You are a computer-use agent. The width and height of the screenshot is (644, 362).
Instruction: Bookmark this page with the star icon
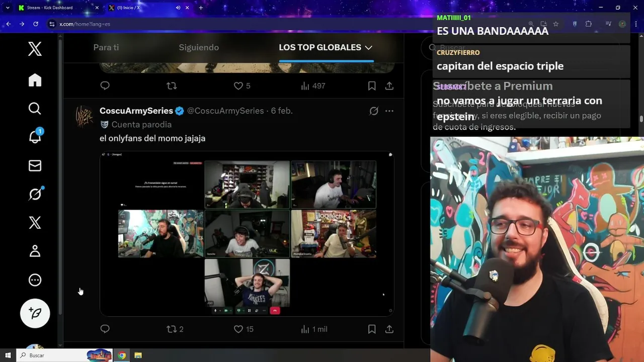556,24
